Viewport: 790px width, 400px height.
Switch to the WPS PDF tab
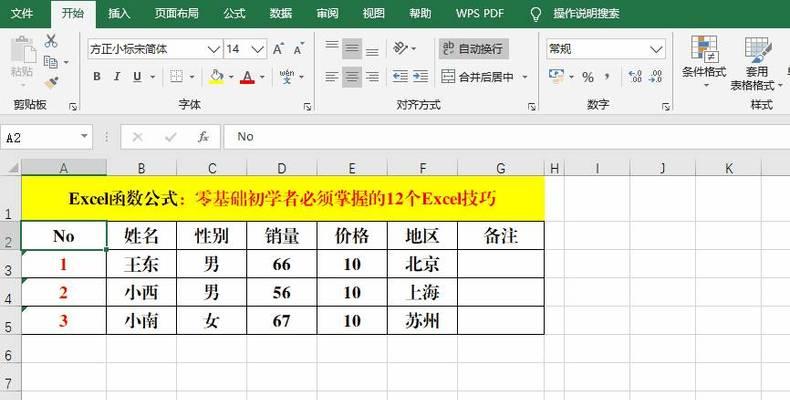click(x=480, y=14)
